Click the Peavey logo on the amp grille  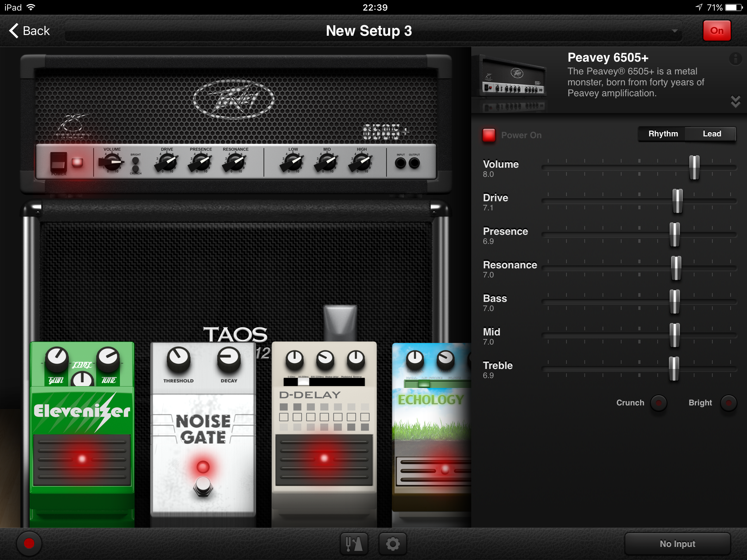coord(233,99)
